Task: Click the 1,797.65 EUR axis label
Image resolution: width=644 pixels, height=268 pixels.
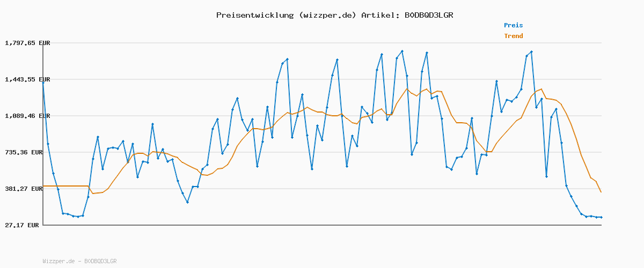Action: click(x=27, y=43)
